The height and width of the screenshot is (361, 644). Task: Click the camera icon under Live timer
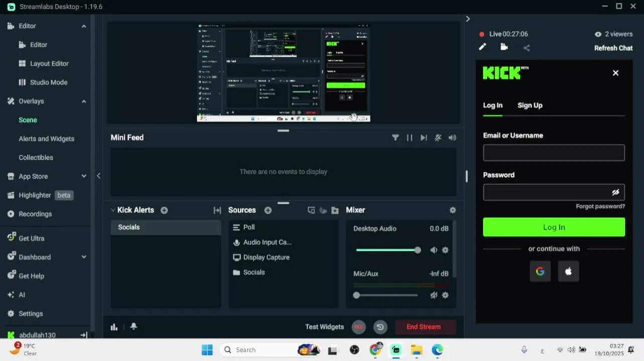(x=504, y=47)
